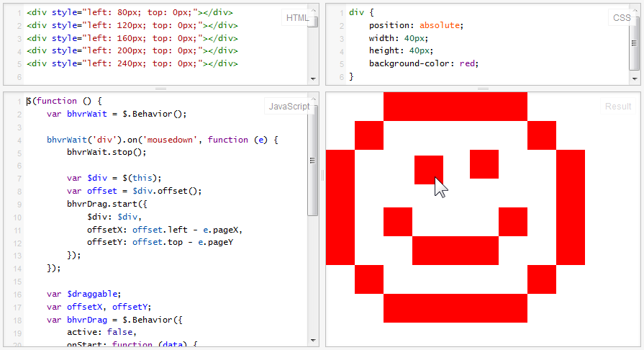Click the face's bottom red bar

point(455,308)
